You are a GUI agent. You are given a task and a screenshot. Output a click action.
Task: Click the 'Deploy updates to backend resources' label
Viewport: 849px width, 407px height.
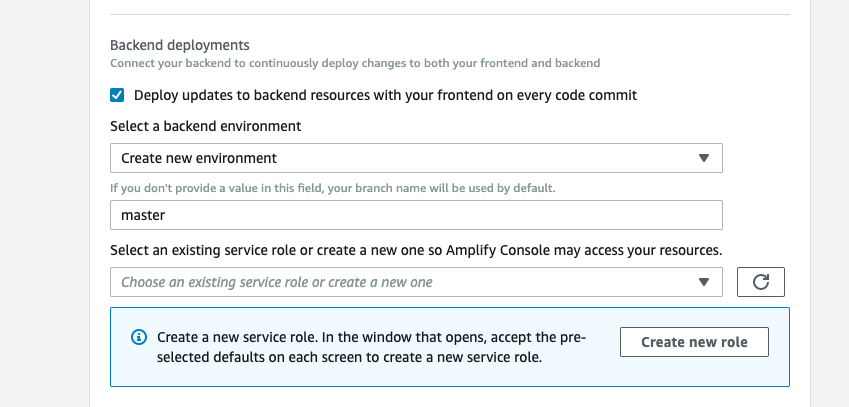[x=385, y=95]
